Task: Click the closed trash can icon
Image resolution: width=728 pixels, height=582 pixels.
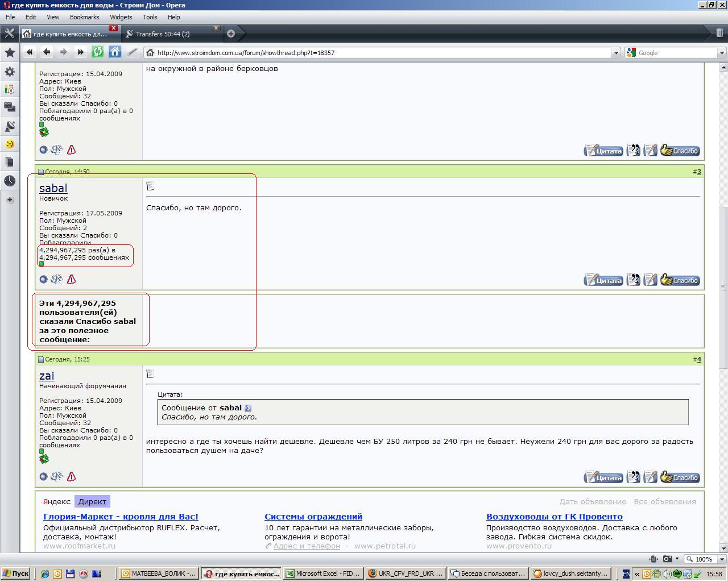Action: (x=719, y=33)
